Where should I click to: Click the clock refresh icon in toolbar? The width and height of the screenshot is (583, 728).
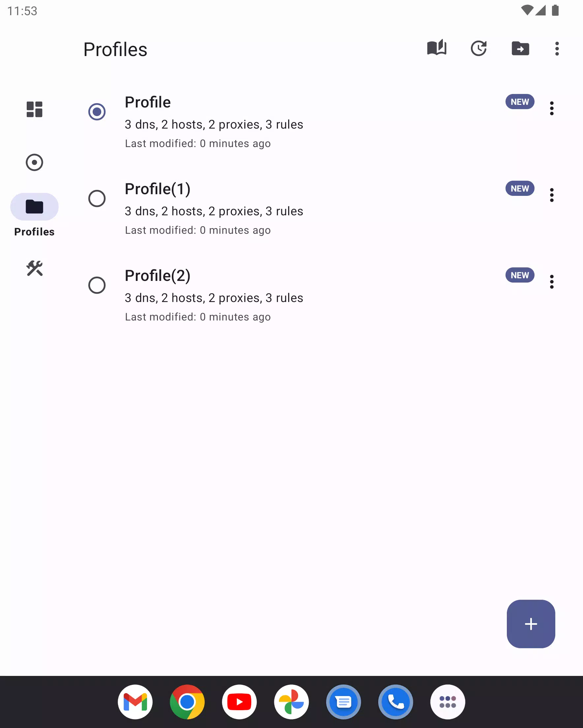pos(478,48)
